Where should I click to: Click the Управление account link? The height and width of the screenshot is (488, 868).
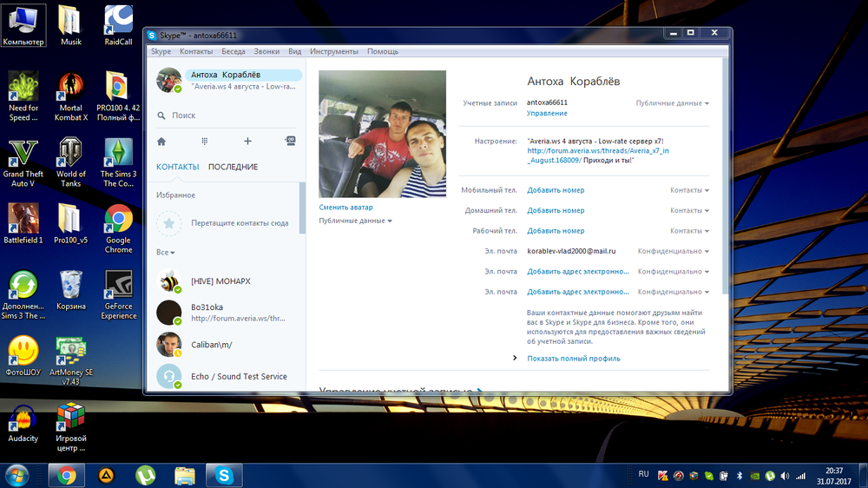tap(547, 113)
